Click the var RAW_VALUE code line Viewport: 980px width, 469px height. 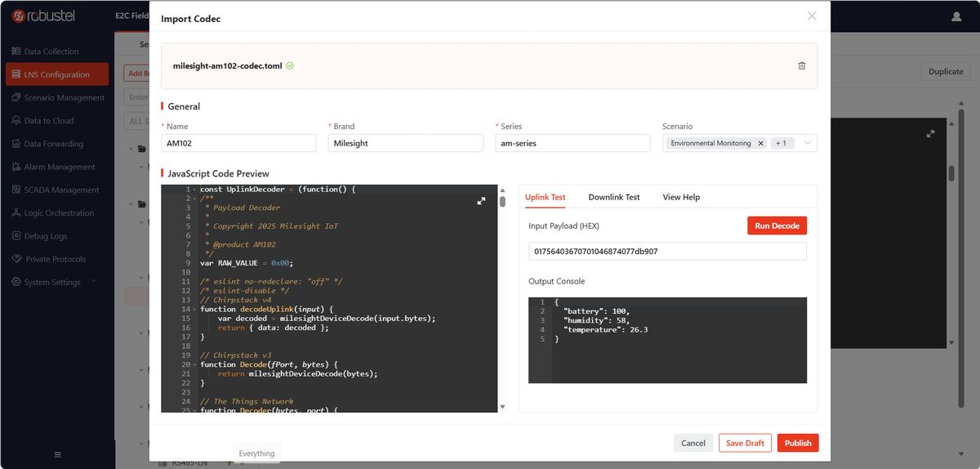(x=247, y=263)
